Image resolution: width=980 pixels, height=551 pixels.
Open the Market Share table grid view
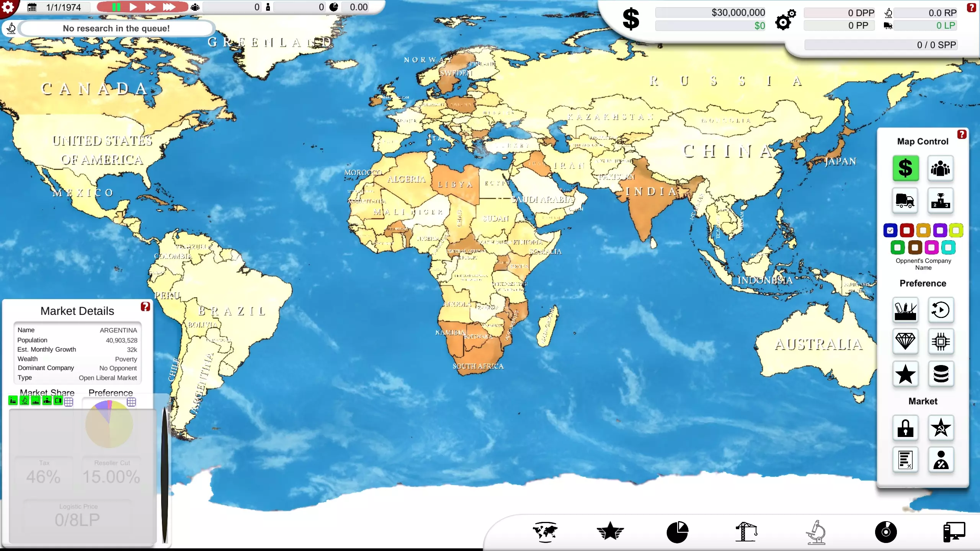pos(69,402)
